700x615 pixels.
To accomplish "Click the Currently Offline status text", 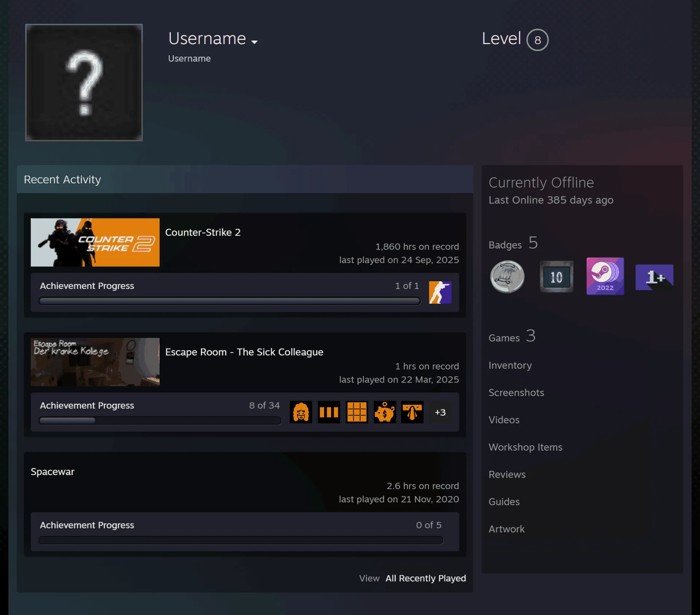I will [541, 183].
